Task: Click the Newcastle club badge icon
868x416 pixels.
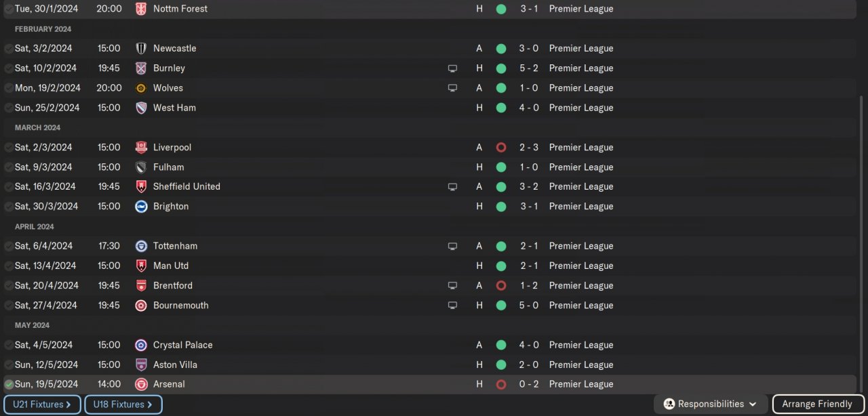Action: (141, 48)
